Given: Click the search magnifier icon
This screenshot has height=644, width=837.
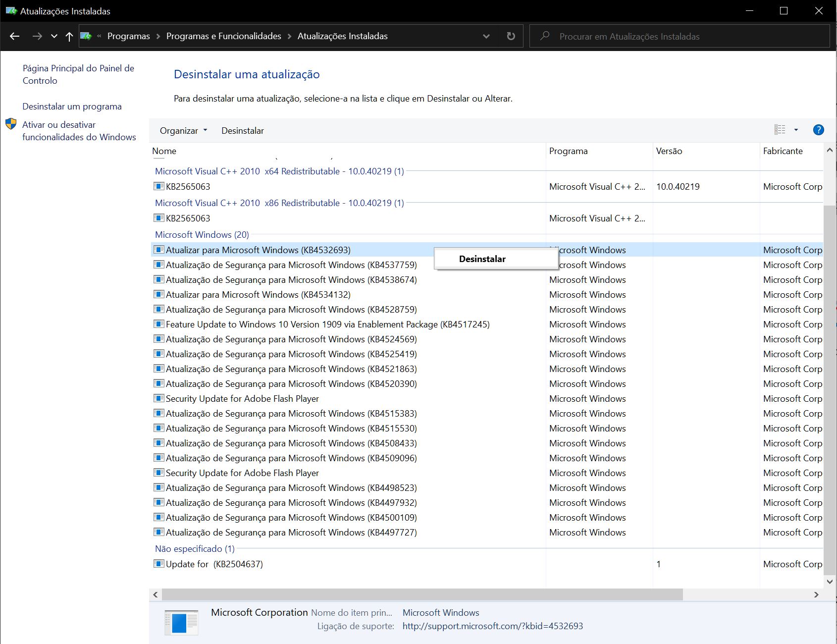Looking at the screenshot, I should pos(545,36).
